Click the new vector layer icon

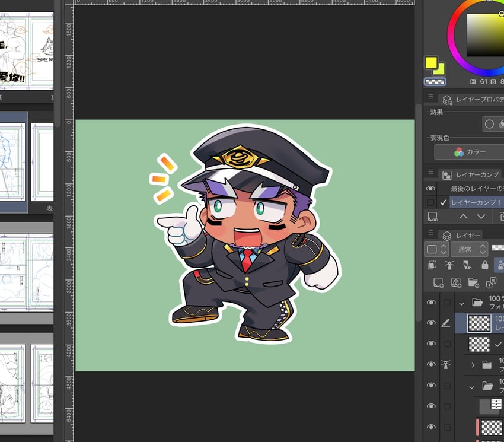[x=456, y=283]
